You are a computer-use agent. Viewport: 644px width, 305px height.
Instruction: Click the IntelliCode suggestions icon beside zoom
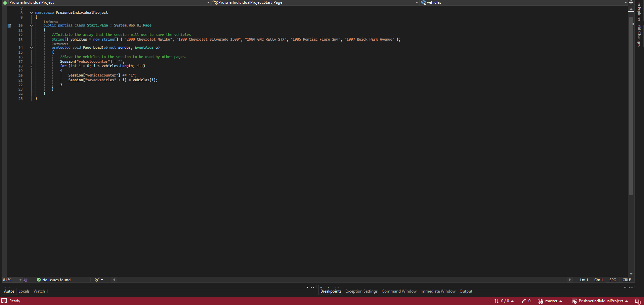pos(26,280)
